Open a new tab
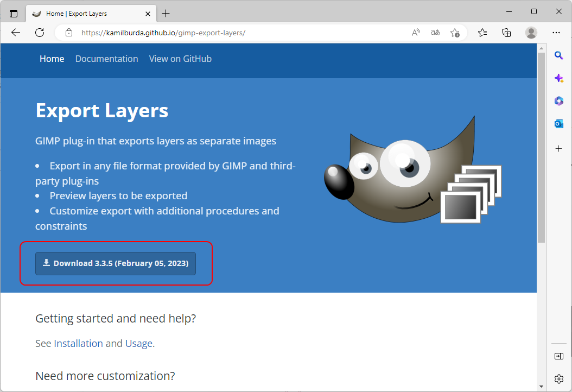The width and height of the screenshot is (572, 392). 166,13
